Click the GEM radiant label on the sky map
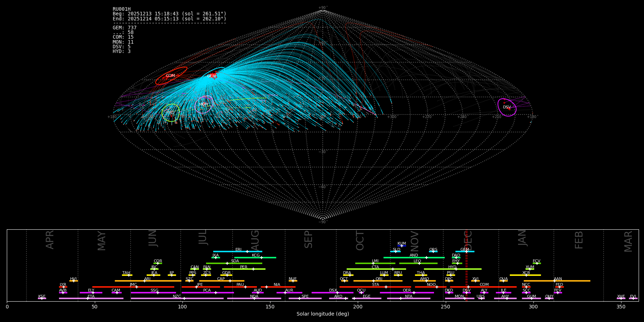Image resolution: width=644 pixels, height=322 pixels. tap(211, 76)
